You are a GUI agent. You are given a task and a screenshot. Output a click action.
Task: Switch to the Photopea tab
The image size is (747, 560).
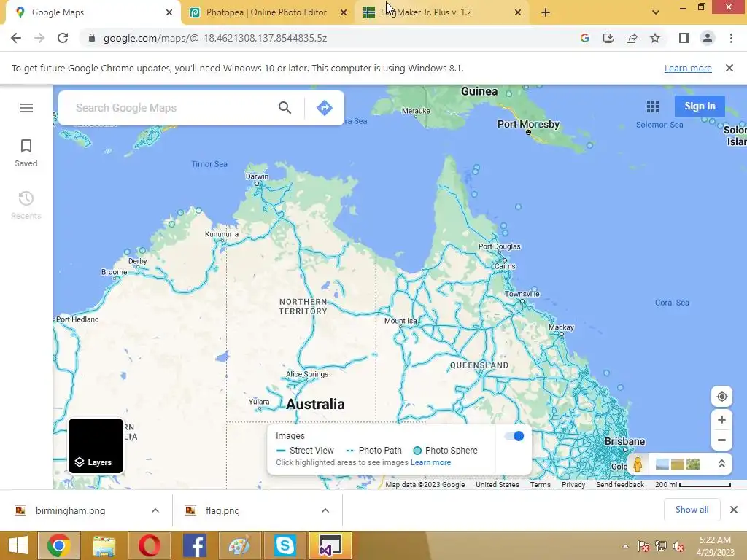266,12
